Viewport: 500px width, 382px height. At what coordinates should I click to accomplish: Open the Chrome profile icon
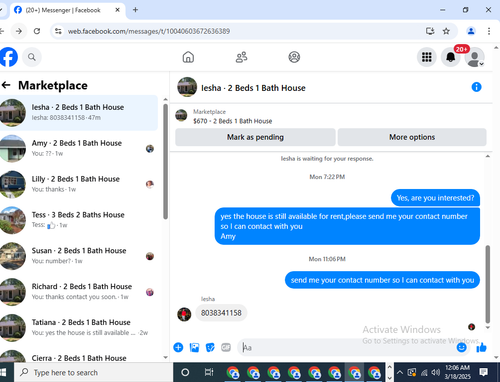pos(471,31)
